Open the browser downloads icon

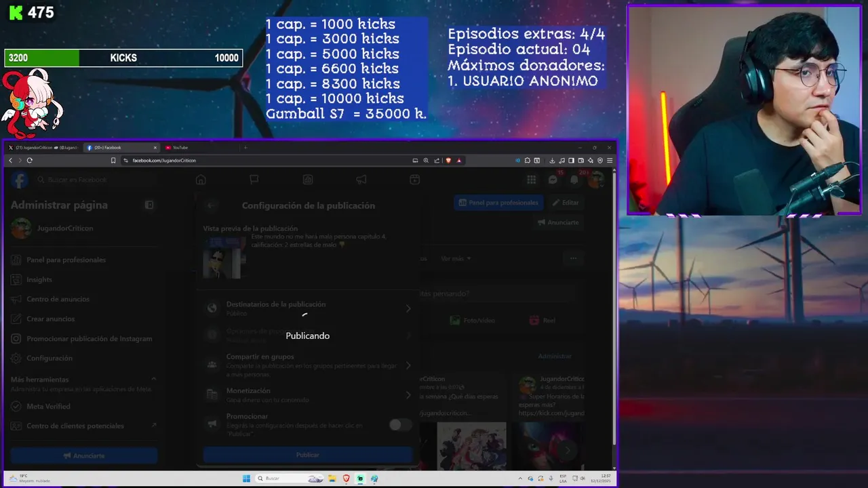552,161
